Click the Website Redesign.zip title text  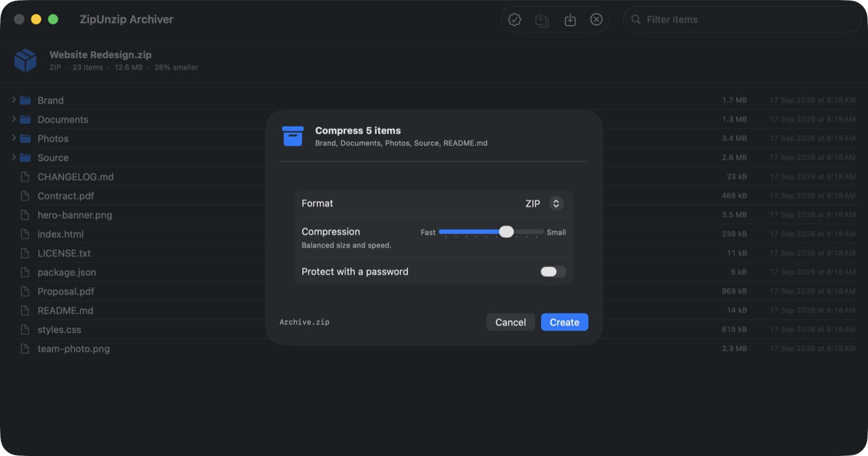click(x=101, y=55)
